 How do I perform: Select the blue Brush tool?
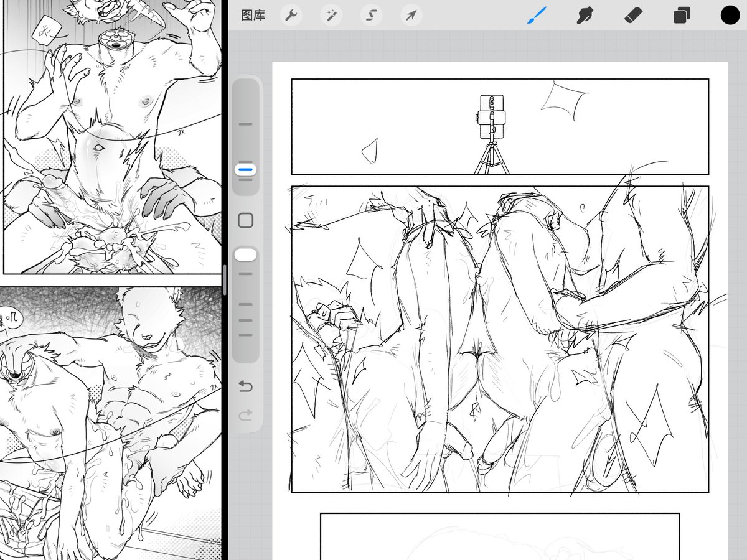[x=536, y=16]
